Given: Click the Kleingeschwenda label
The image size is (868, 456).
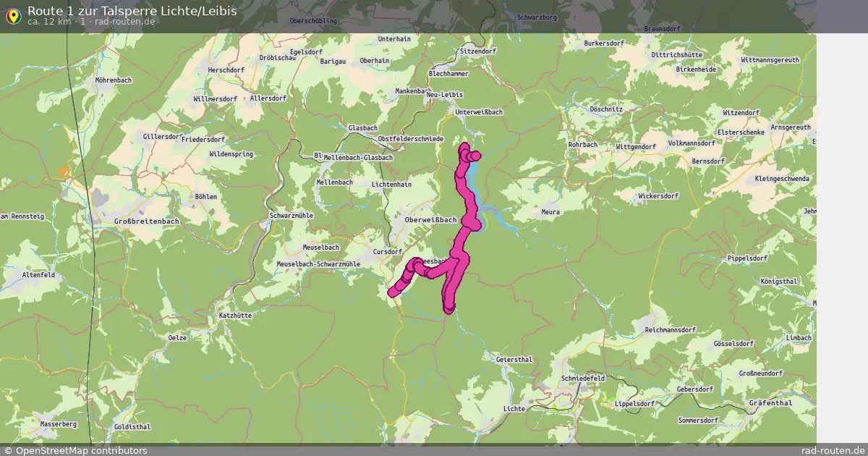Looking at the screenshot, I should (782, 179).
